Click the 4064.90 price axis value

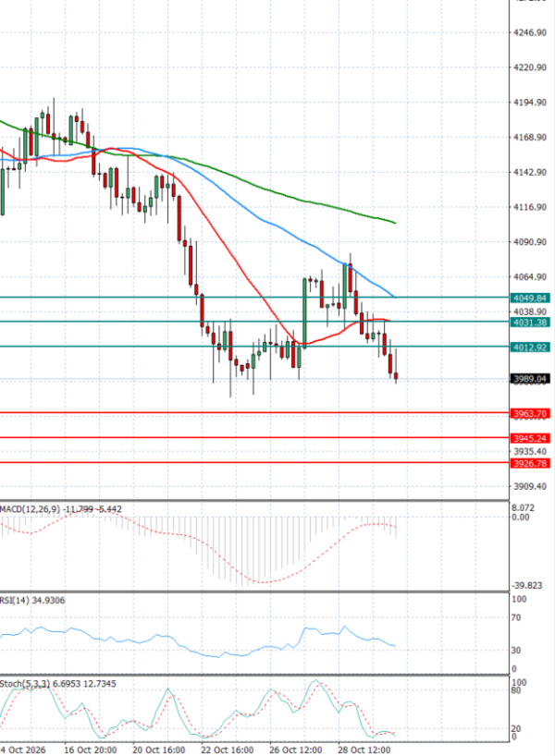pos(530,277)
